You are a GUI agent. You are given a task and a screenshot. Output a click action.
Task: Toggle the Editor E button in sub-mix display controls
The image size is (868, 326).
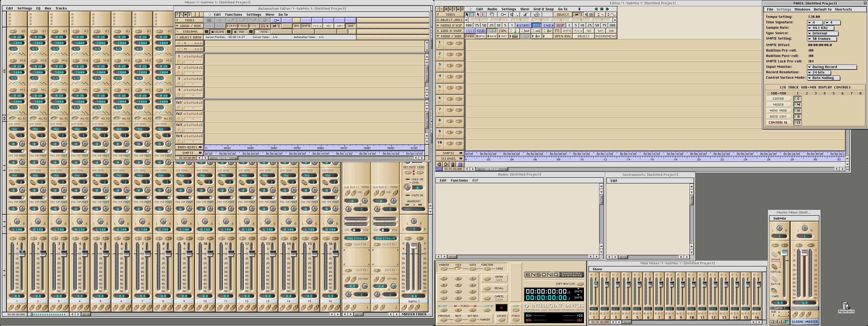797,99
